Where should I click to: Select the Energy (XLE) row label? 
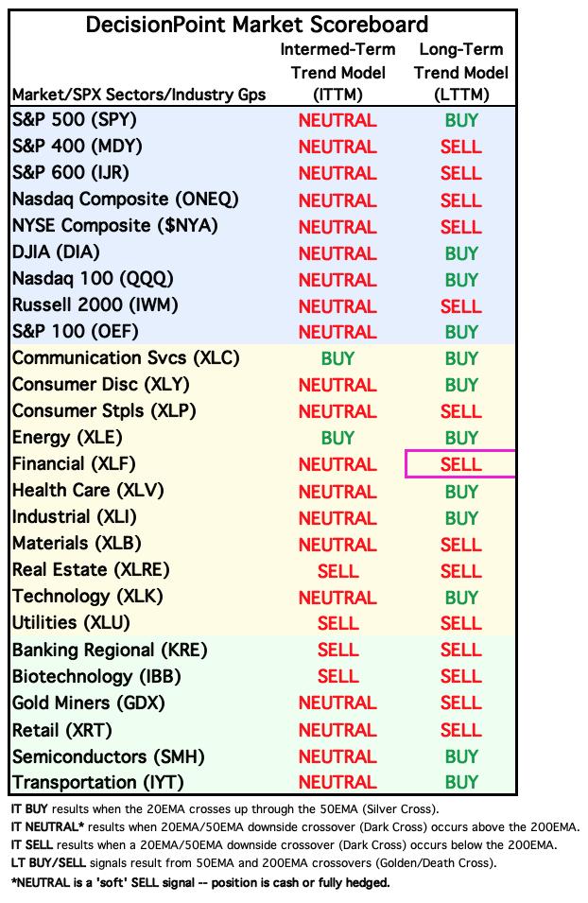pos(67,438)
